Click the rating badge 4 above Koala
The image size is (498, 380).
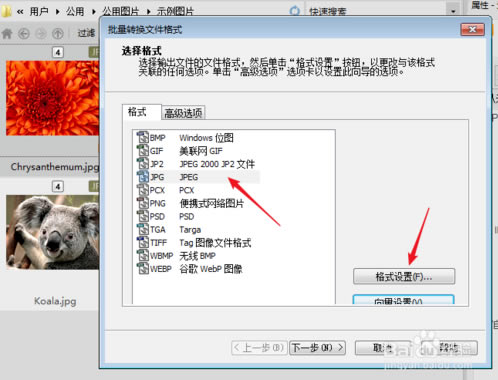point(58,186)
